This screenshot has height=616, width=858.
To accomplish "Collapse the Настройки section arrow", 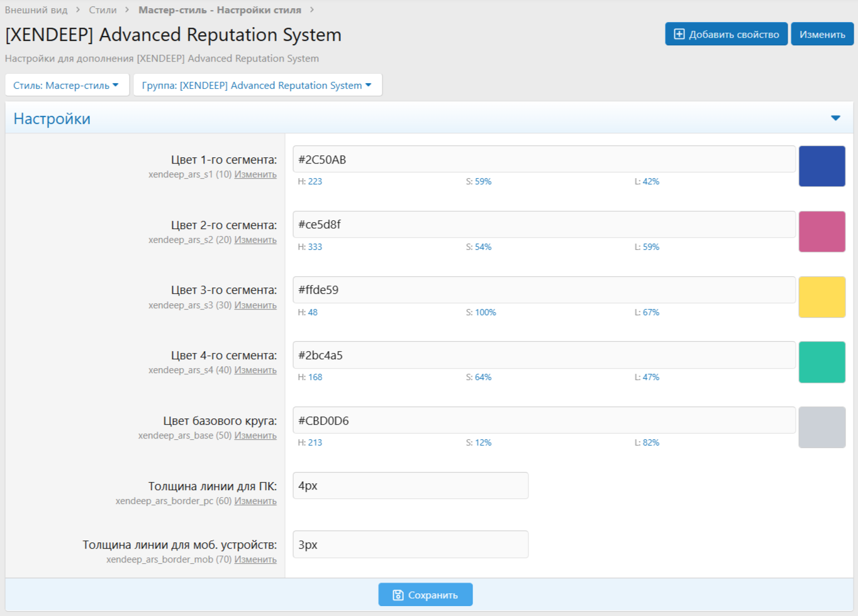I will 835,118.
